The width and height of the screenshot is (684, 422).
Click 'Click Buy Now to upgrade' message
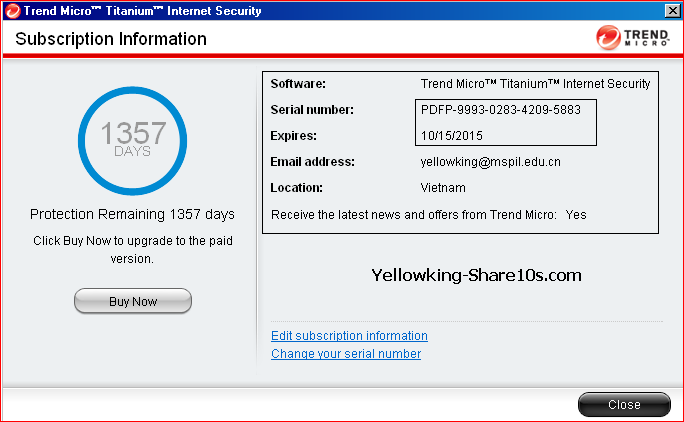133,250
